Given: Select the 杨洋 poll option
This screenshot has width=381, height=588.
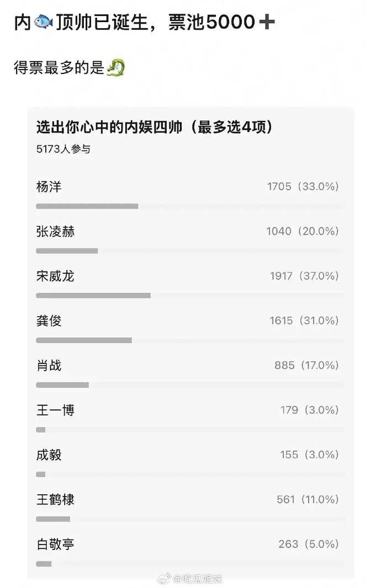Looking at the screenshot, I should click(190, 195).
